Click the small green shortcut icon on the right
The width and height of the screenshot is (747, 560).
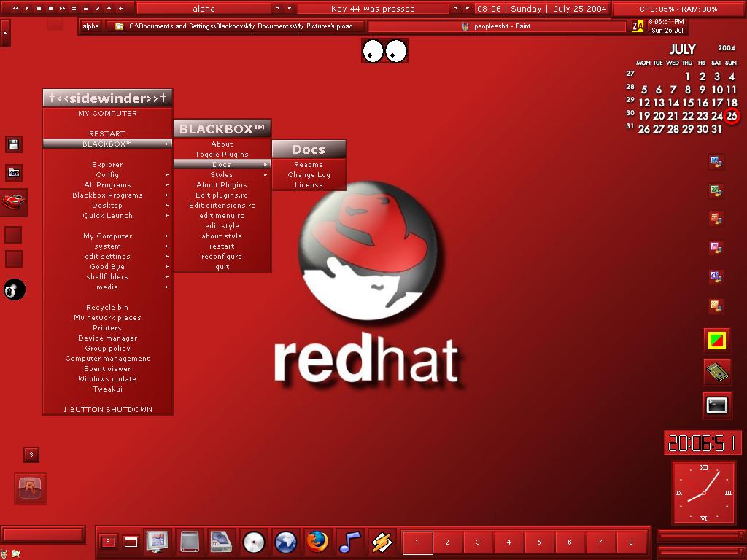[x=716, y=191]
